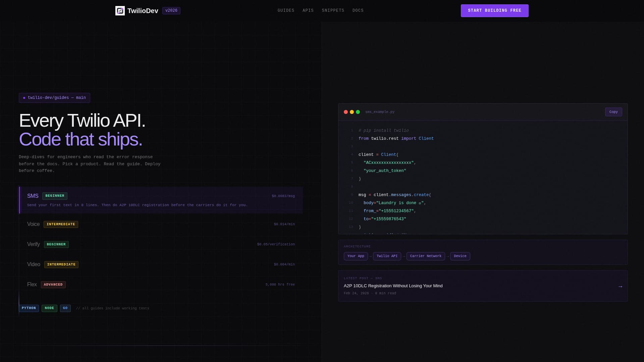Screen dimensions: 644x362
Task: Click the v2026 version badge
Action: point(171,11)
